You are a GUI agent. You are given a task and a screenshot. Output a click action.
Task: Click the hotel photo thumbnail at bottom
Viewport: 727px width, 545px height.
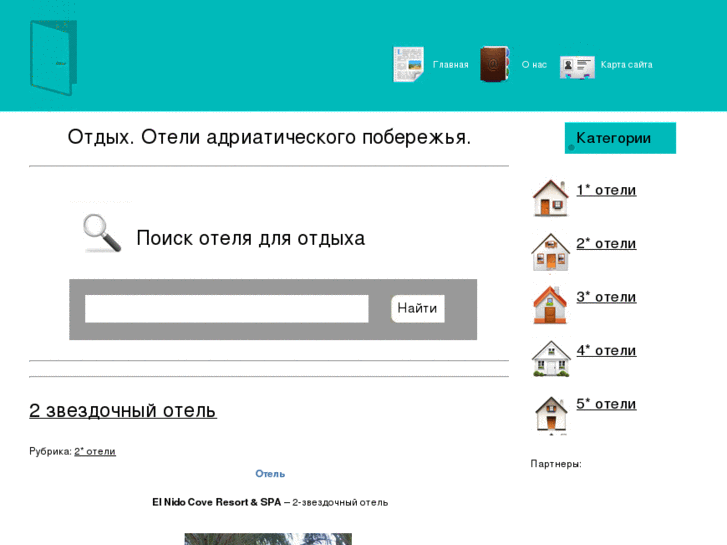[x=268, y=539]
